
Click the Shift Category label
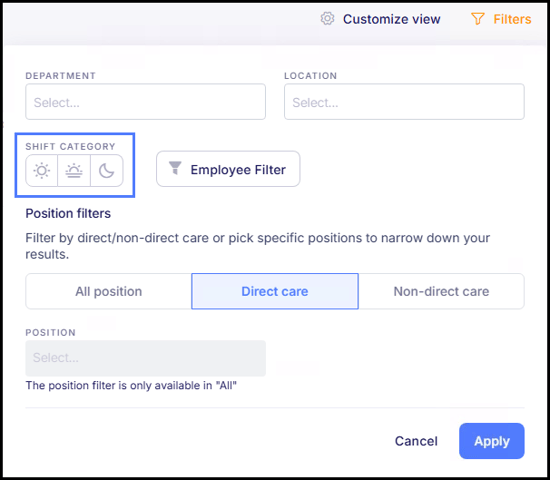click(x=70, y=146)
